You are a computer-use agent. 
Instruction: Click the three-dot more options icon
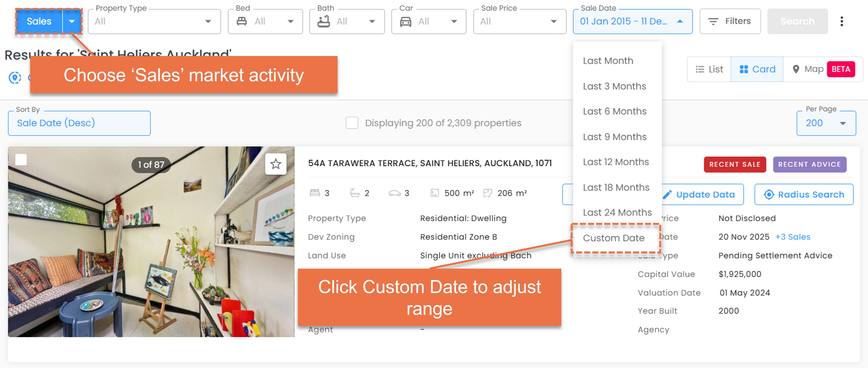tap(841, 21)
